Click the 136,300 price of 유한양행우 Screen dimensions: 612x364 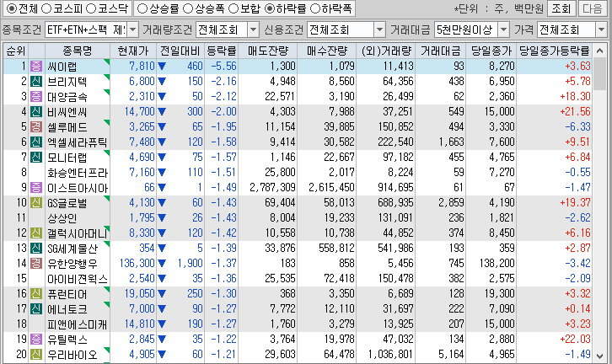137,264
